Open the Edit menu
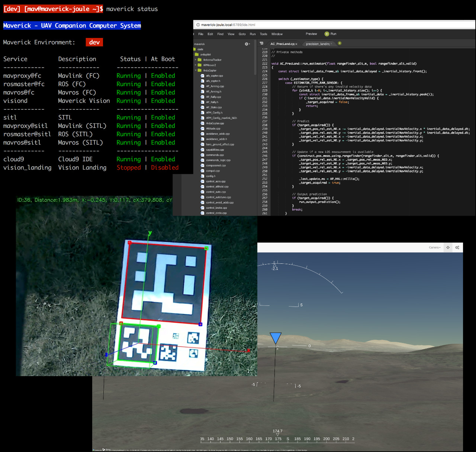 point(210,34)
